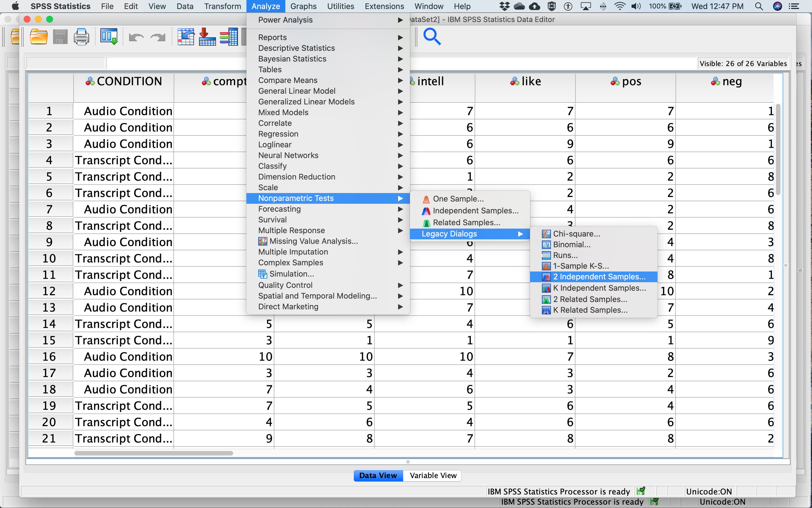Click the volume speaker icon

[x=636, y=6]
